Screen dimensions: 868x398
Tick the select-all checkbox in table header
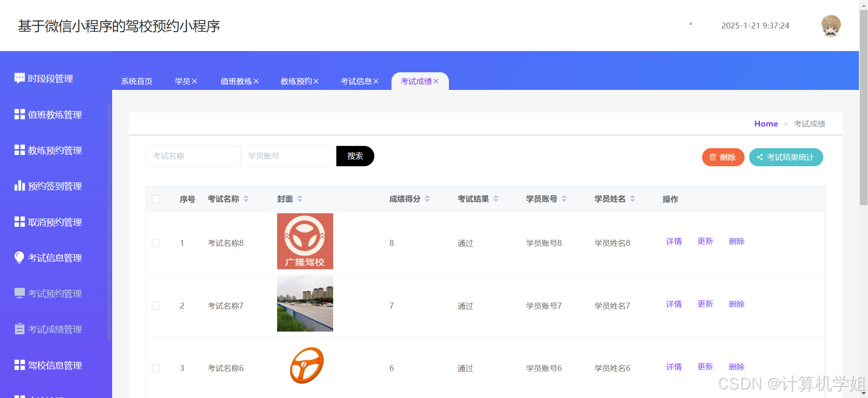(156, 199)
